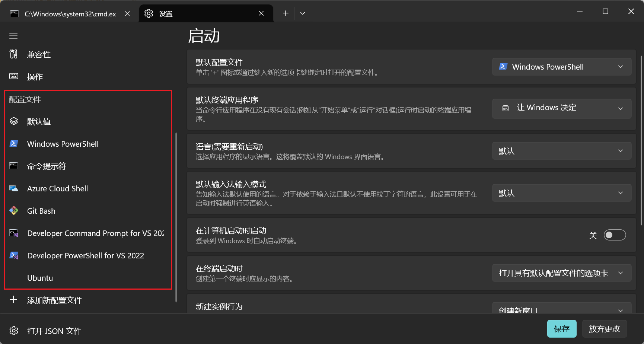The width and height of the screenshot is (644, 344).
Task: Open the 默认配置文件 dropdown
Action: click(x=562, y=67)
